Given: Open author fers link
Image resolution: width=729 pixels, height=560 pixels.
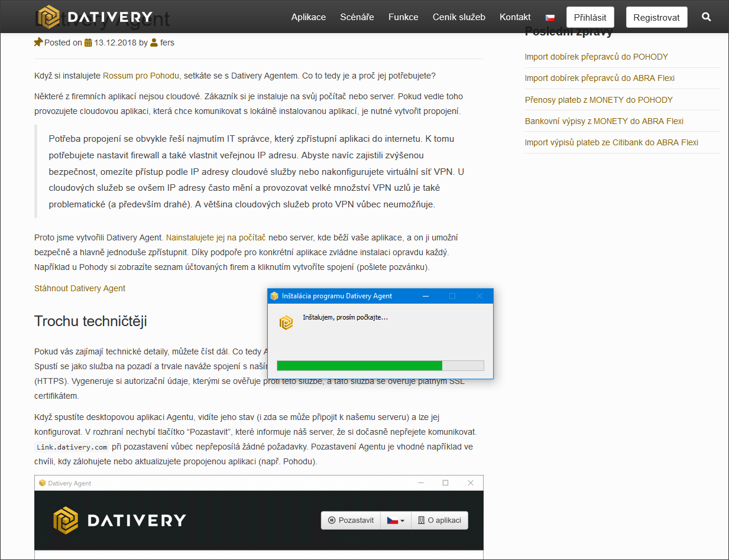Looking at the screenshot, I should (x=167, y=43).
